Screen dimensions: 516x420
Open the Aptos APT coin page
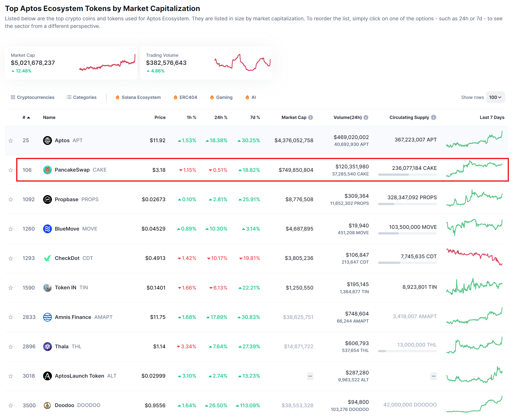point(69,140)
